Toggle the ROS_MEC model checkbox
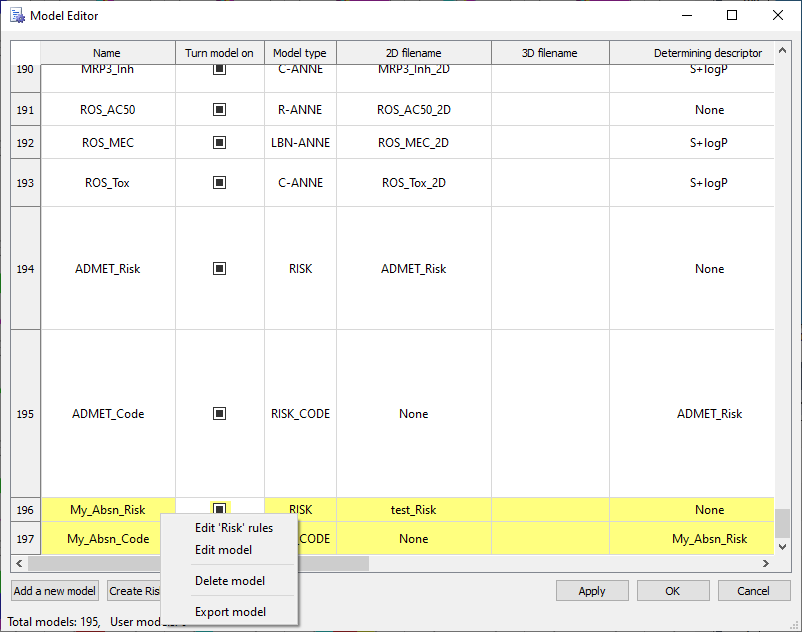This screenshot has width=802, height=632. pos(219,143)
